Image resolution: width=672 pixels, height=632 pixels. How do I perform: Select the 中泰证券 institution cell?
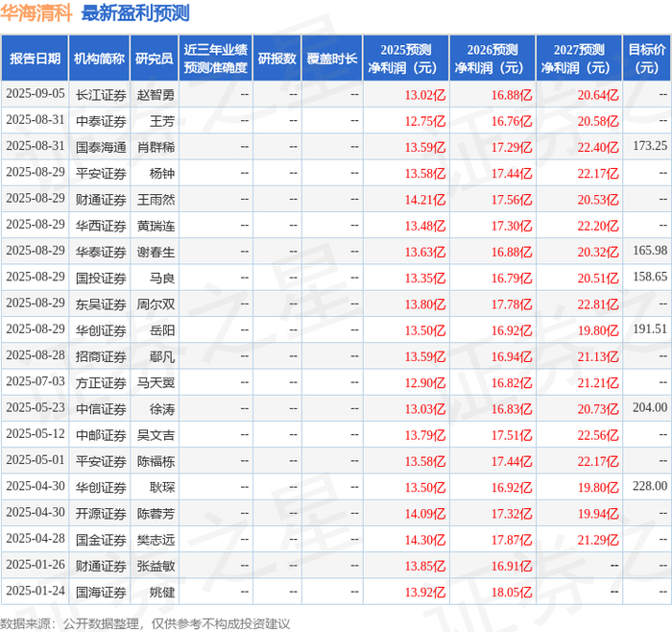pos(101,121)
